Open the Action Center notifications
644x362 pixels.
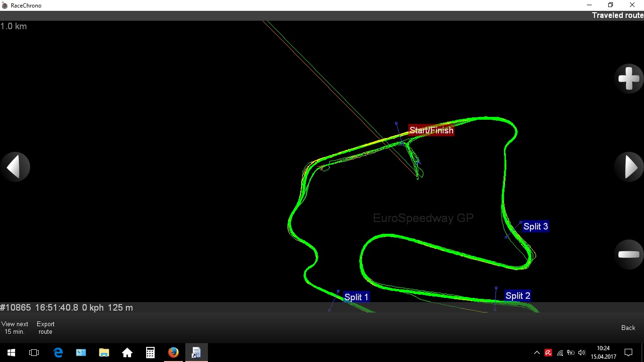628,353
